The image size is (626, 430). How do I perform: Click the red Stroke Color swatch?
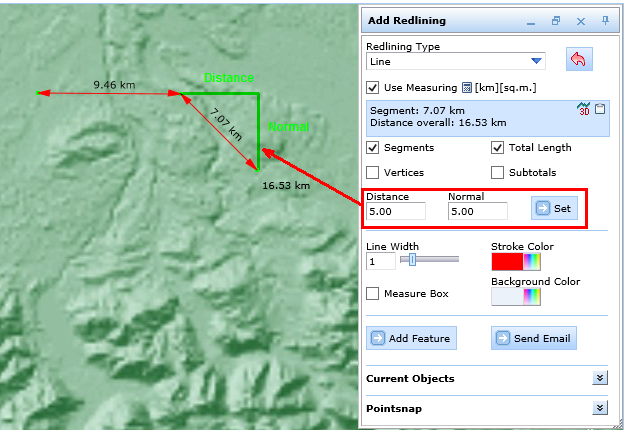pyautogui.click(x=507, y=262)
